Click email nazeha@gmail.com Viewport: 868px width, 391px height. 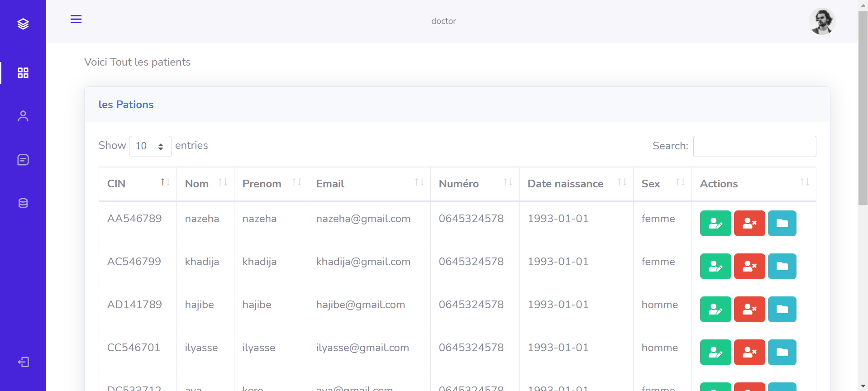363,219
